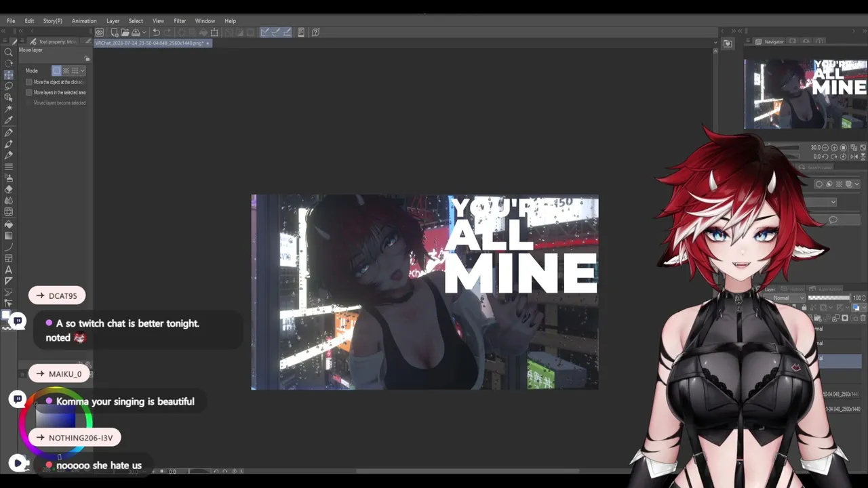Switch to the VRChat png canvas tab
The width and height of the screenshot is (868, 488).
[153, 43]
